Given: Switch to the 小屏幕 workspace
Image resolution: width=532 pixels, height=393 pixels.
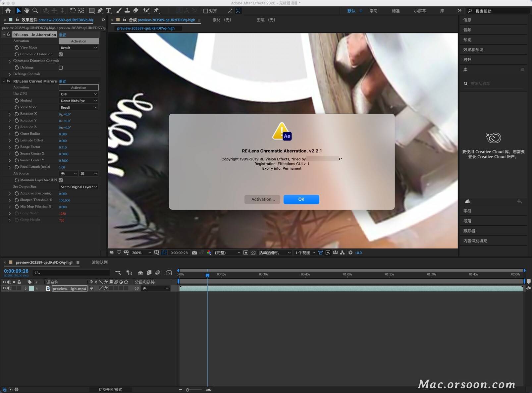Looking at the screenshot, I should (420, 11).
